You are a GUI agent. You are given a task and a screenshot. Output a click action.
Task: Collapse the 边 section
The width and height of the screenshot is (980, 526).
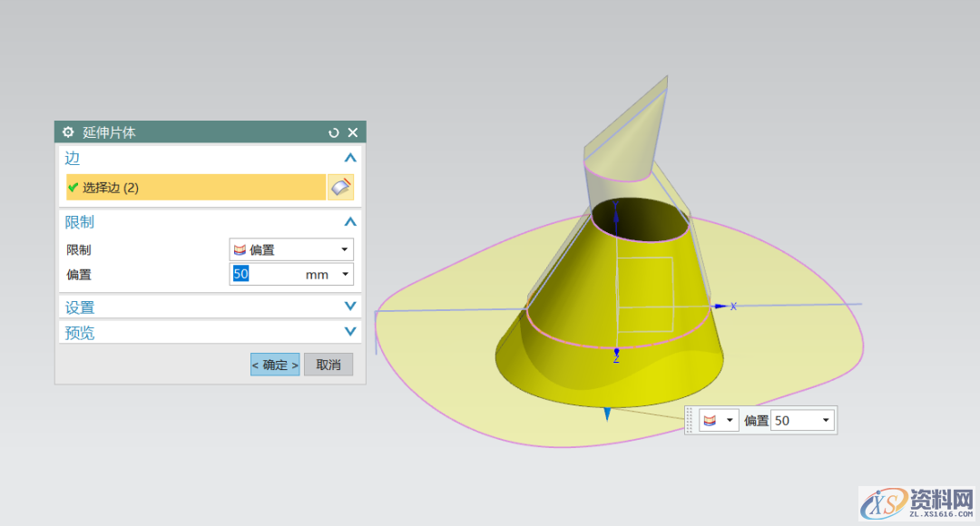(x=350, y=158)
